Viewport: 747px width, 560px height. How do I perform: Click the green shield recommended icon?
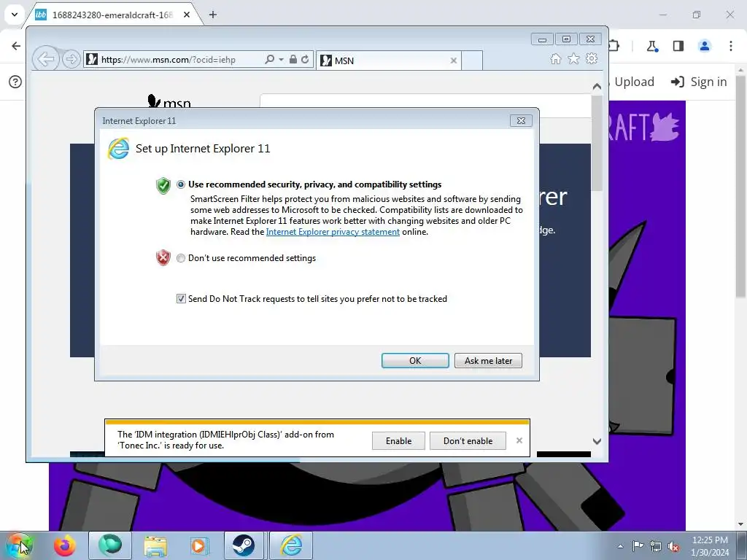163,185
